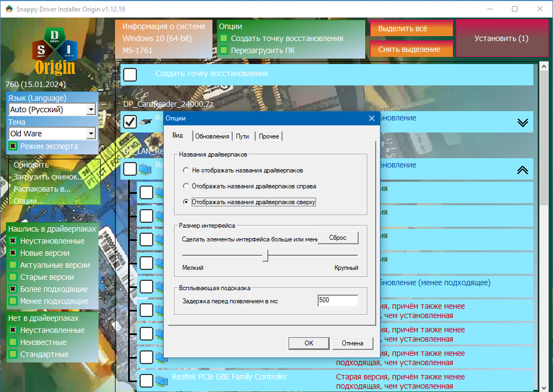The height and width of the screenshot is (392, 553).
Task: Close the Опции dialog
Action: [x=371, y=118]
